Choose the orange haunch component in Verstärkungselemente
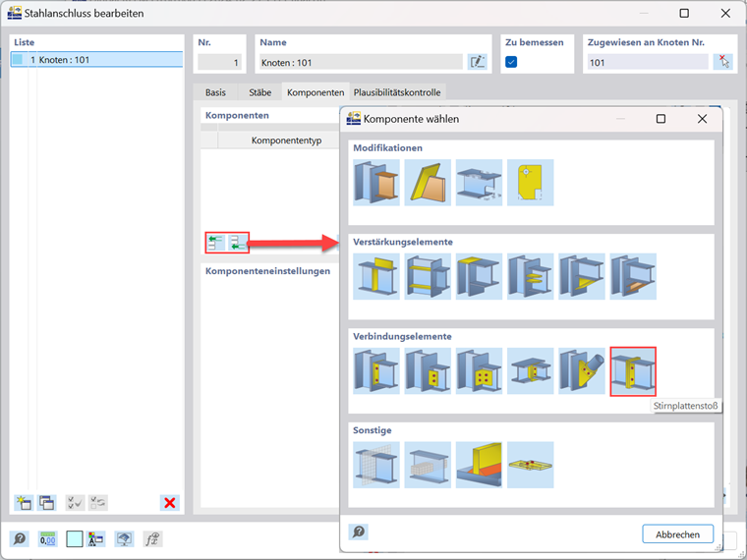 633,276
